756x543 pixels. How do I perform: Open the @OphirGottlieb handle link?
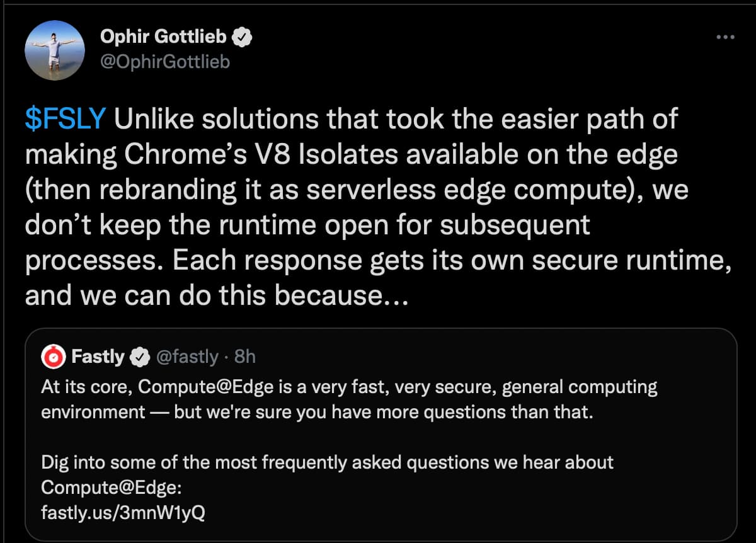(x=165, y=61)
